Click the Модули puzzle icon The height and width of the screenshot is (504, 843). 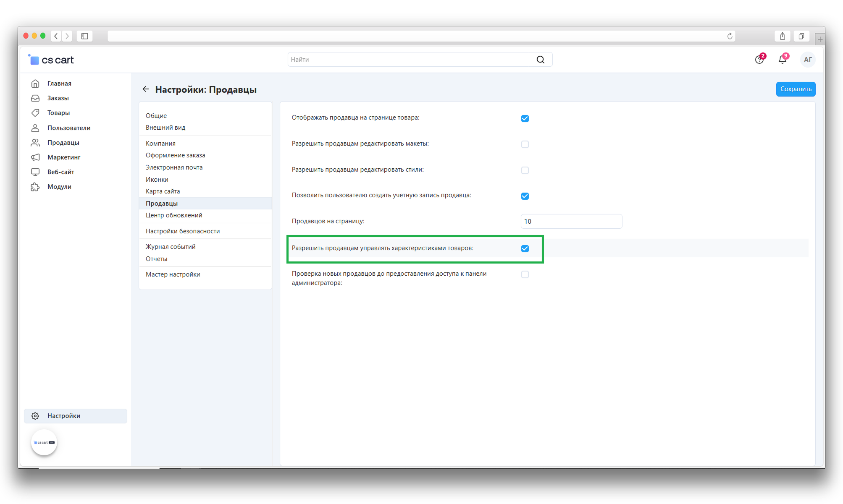[35, 187]
